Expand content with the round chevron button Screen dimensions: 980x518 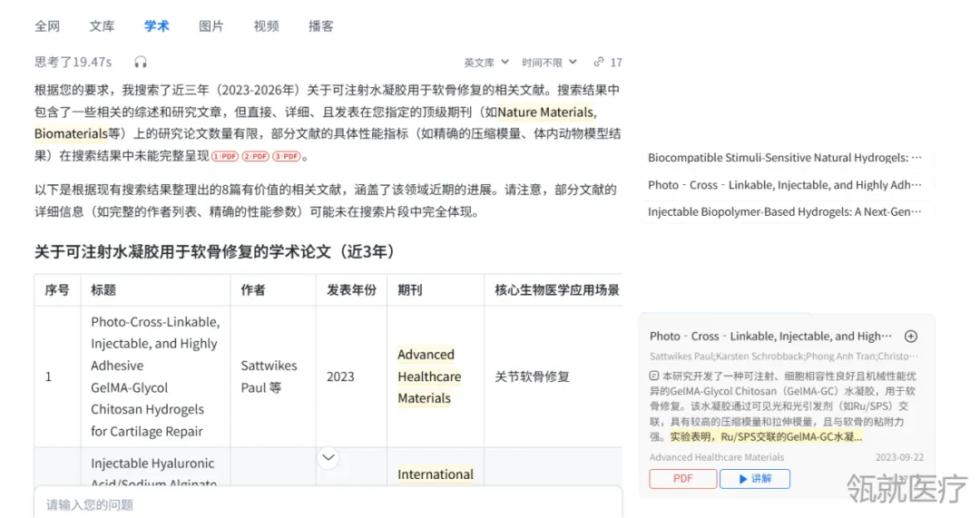[328, 457]
